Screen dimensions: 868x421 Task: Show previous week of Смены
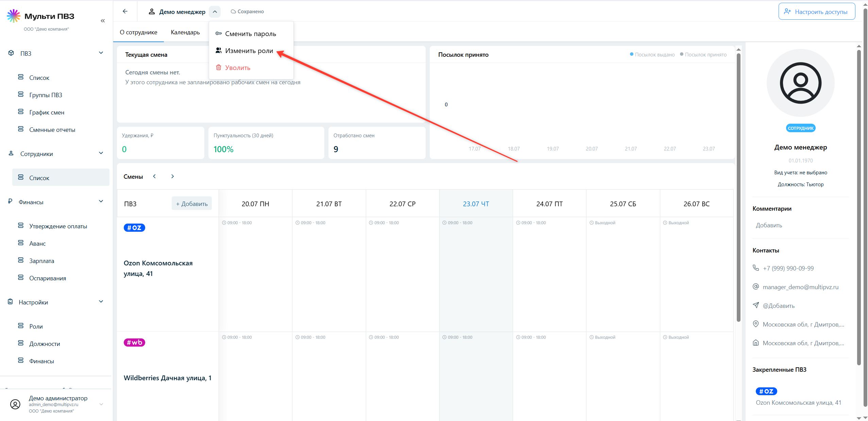[154, 176]
